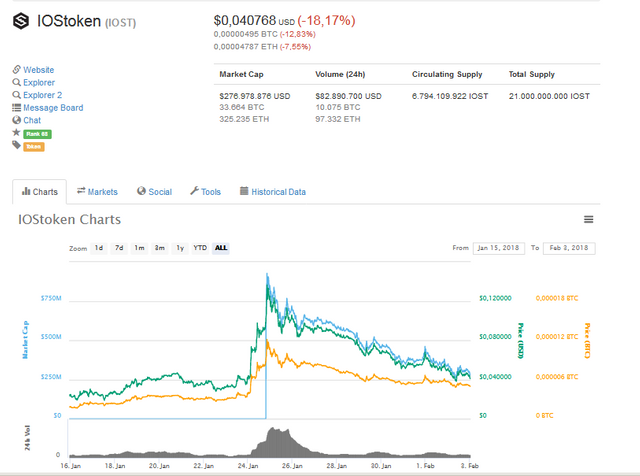The width and height of the screenshot is (640, 476).
Task: Open the Website link
Action: click(38, 70)
